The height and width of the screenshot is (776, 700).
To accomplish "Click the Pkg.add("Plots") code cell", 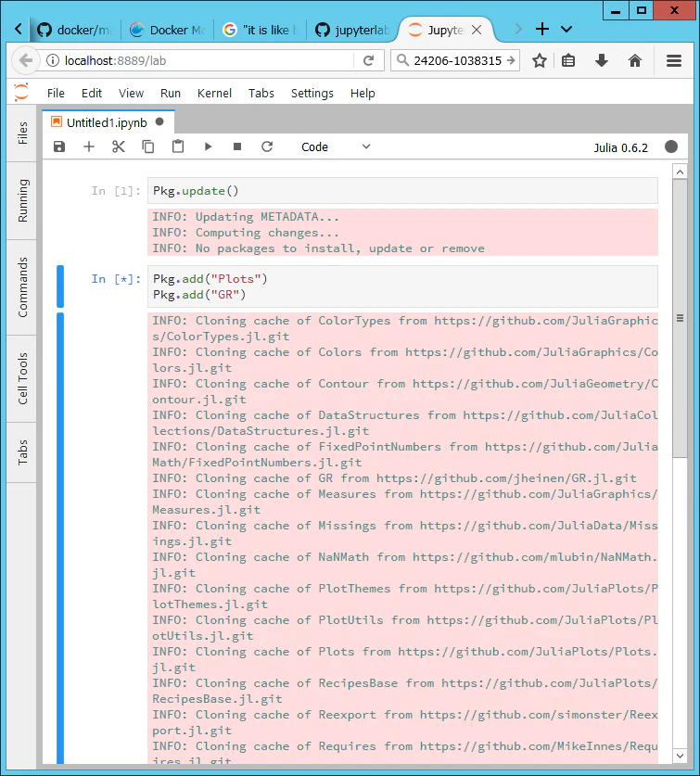I will coord(402,286).
